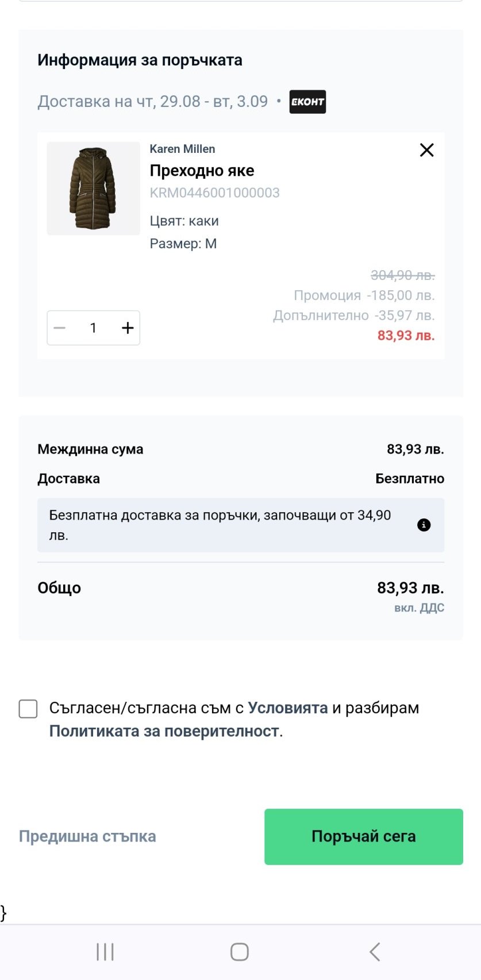Screen dimensions: 481x980
Task: Open Android recent apps button
Action: click(x=105, y=952)
